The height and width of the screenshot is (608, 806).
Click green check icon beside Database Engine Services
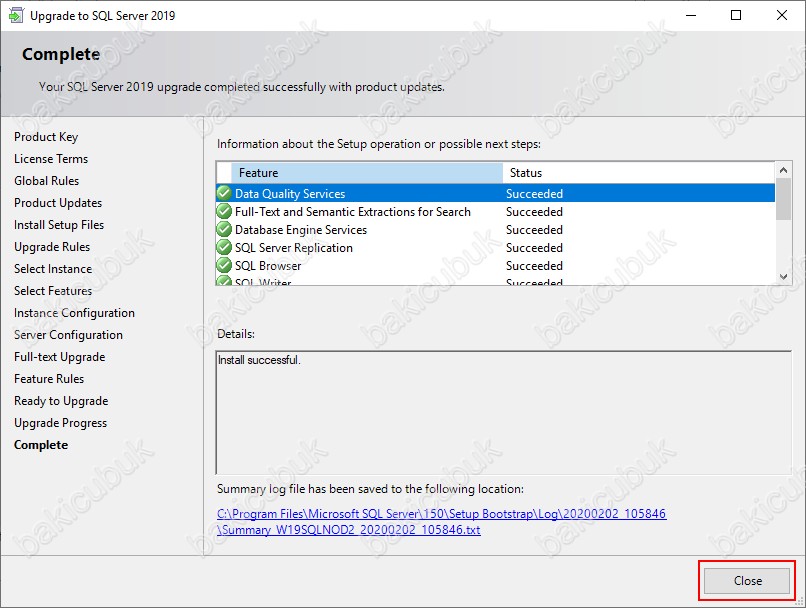(x=224, y=229)
